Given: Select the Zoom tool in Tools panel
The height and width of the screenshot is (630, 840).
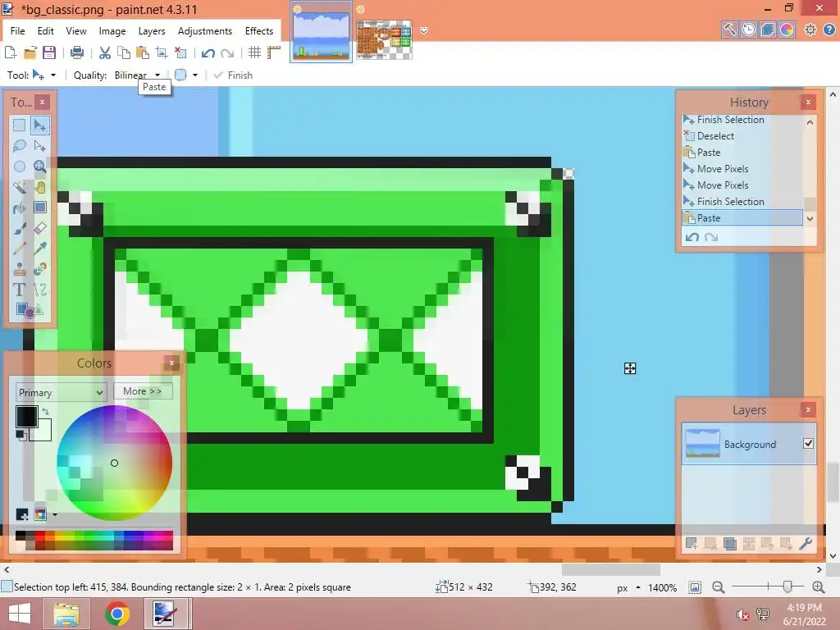Looking at the screenshot, I should [x=39, y=166].
